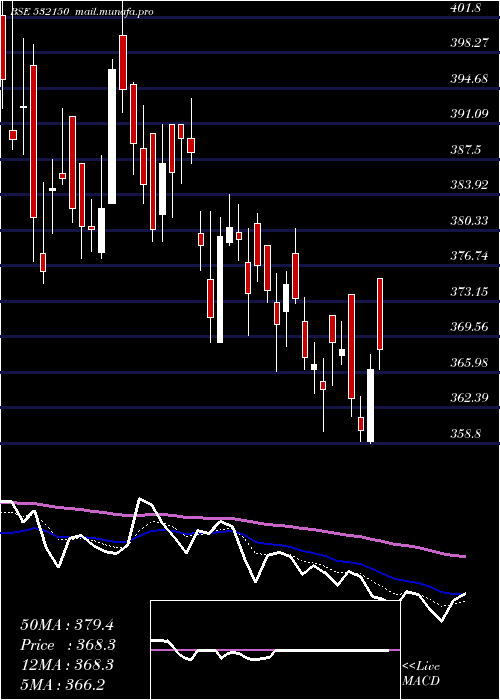Click the 12MA : 368.3 reading
The width and height of the screenshot is (500, 700).
point(67,665)
